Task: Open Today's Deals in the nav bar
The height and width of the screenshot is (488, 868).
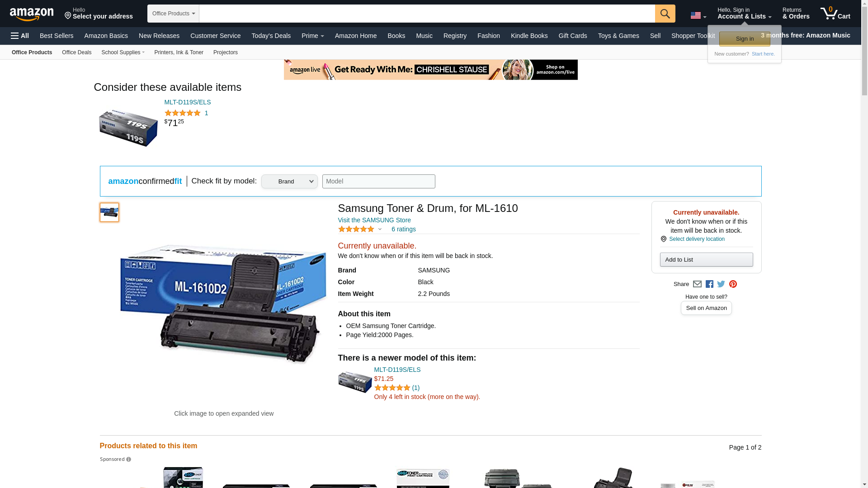Action: coord(271,36)
